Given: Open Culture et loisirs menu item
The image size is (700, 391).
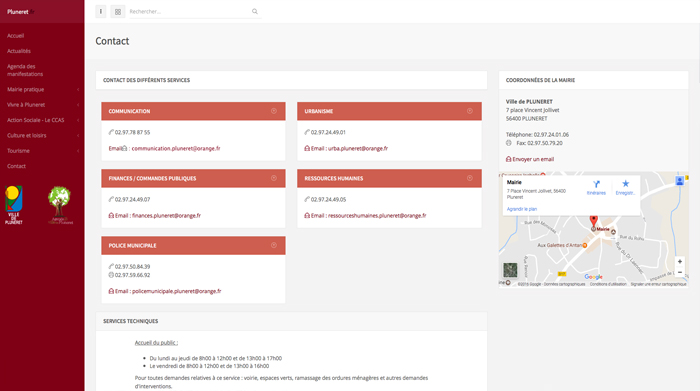Looking at the screenshot, I should pos(27,135).
